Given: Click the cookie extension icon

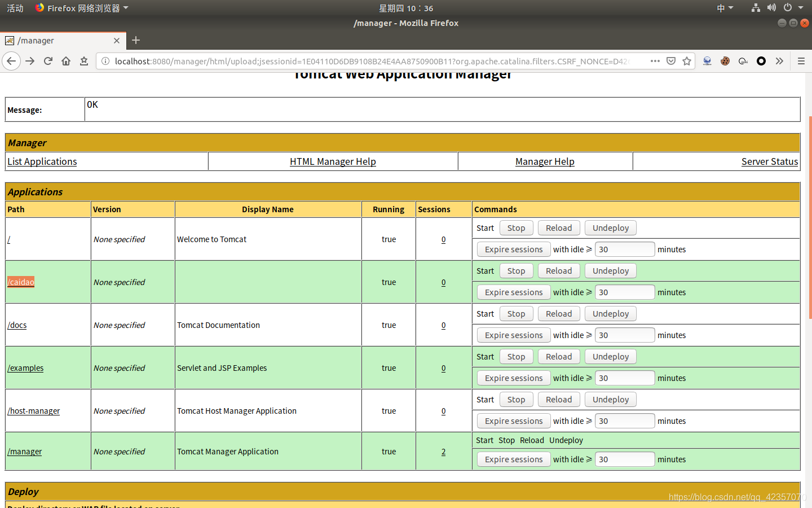Looking at the screenshot, I should tap(725, 61).
